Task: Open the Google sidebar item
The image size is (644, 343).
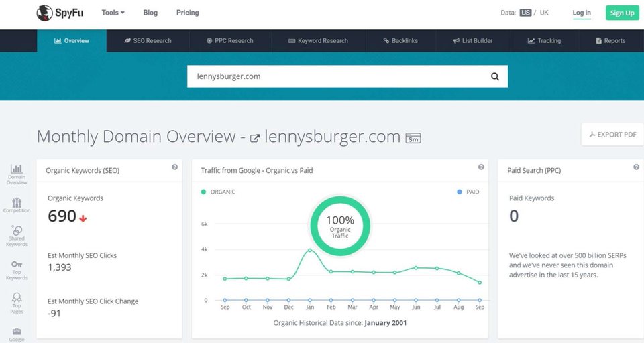Action: (x=16, y=335)
